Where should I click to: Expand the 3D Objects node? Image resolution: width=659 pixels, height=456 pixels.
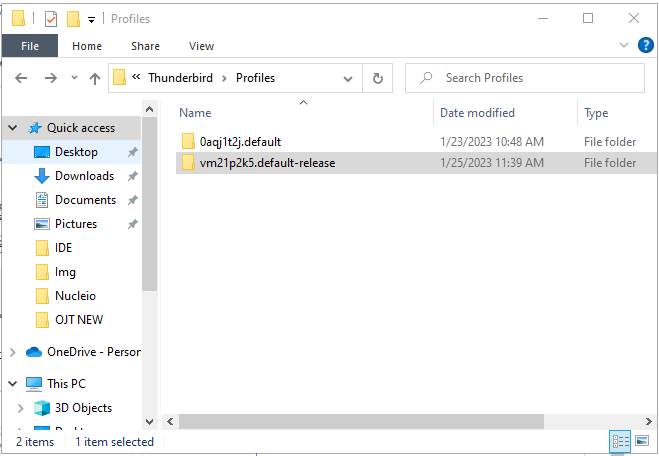point(20,408)
